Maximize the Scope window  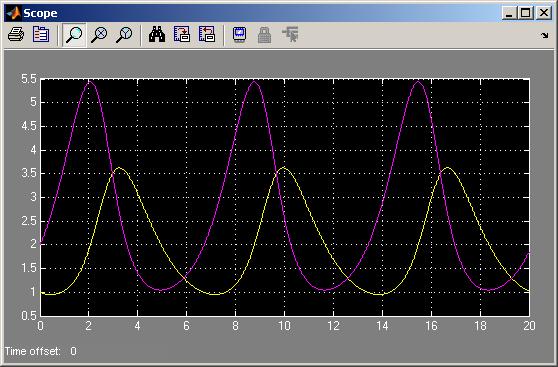[526, 13]
